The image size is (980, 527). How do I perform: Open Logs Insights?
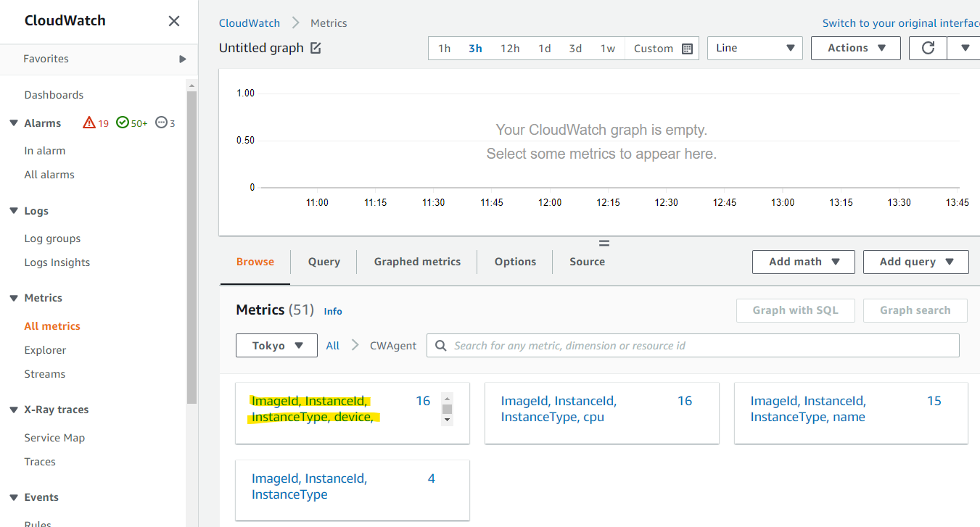(x=57, y=262)
